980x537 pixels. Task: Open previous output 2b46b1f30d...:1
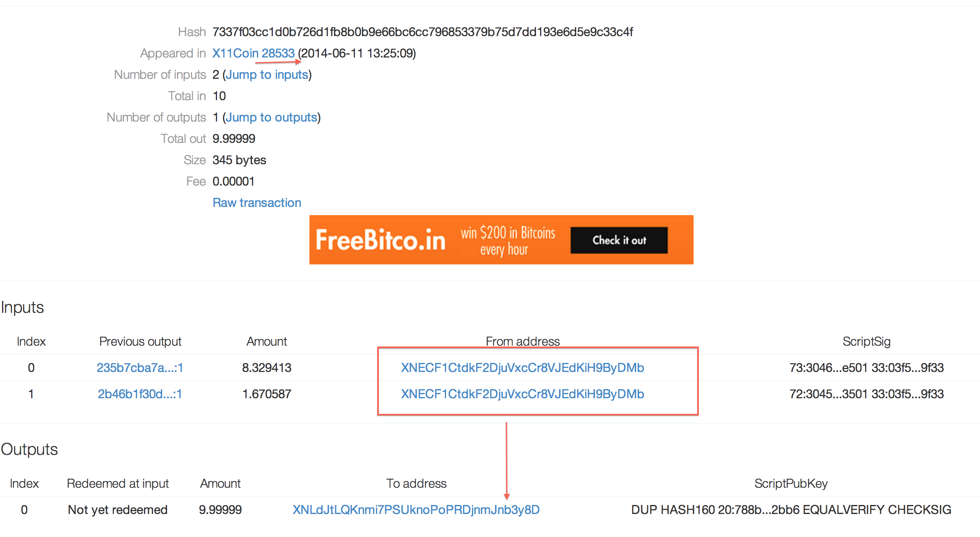[140, 394]
